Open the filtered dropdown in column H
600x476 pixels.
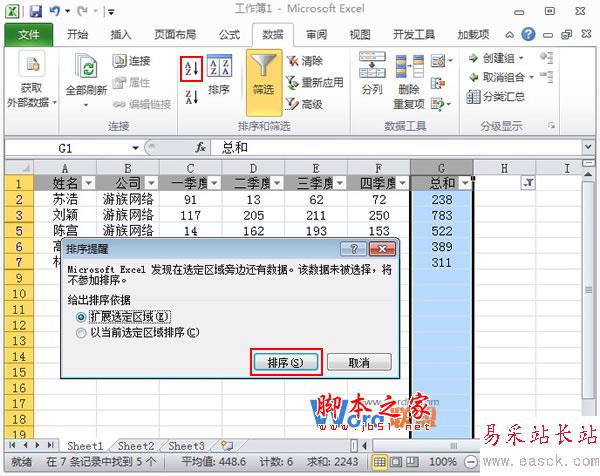click(528, 183)
